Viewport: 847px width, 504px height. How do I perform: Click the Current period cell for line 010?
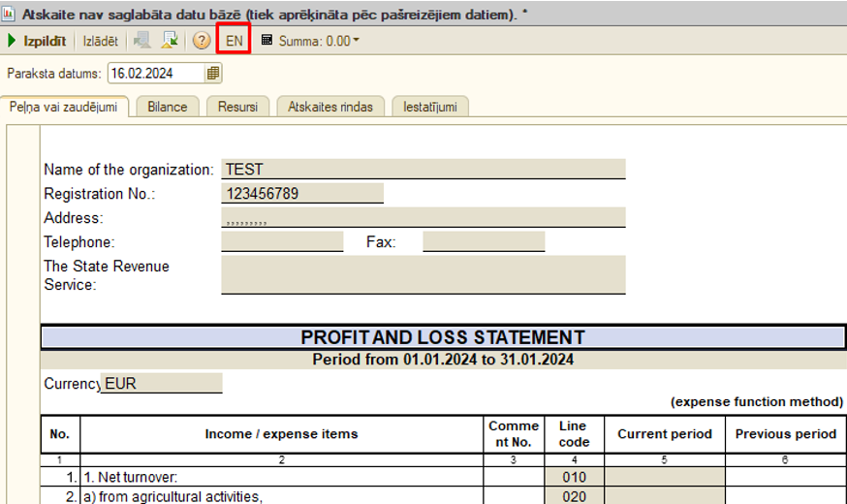(x=664, y=477)
